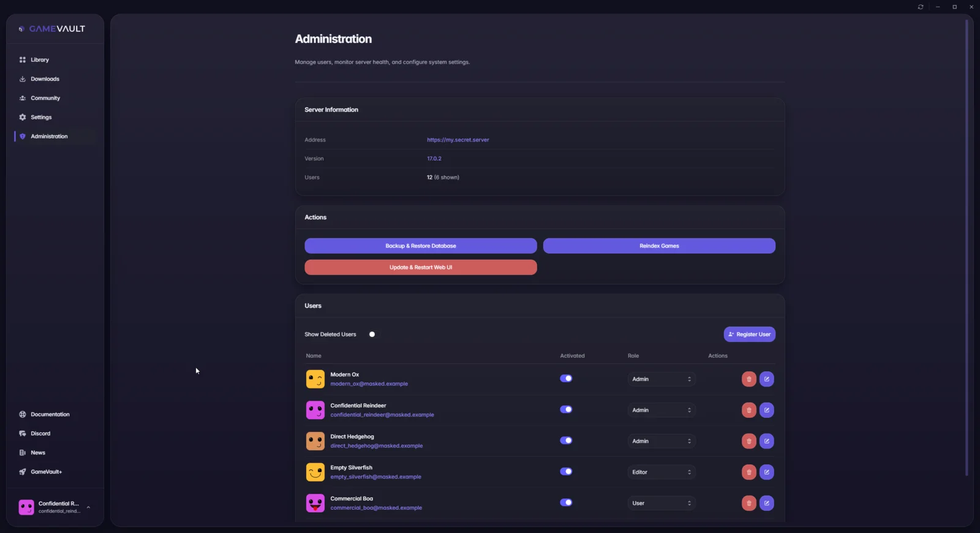Click the GameVault+ rocket icon
Image resolution: width=980 pixels, height=533 pixels.
click(x=23, y=472)
